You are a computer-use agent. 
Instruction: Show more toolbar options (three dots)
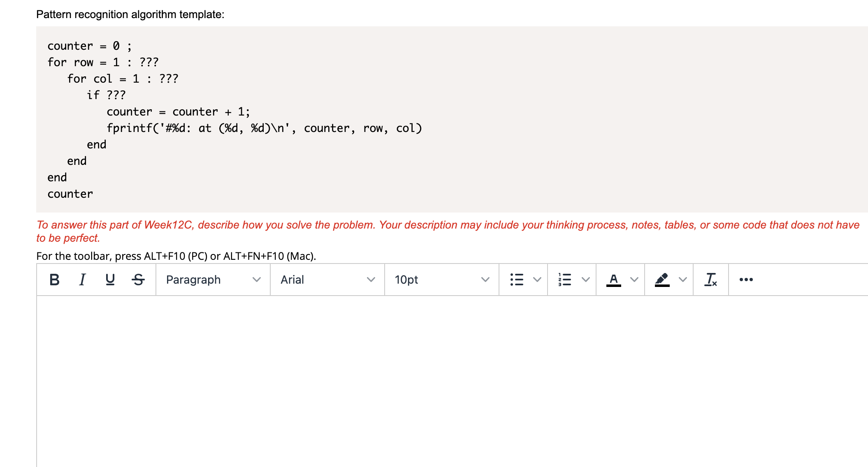(746, 280)
